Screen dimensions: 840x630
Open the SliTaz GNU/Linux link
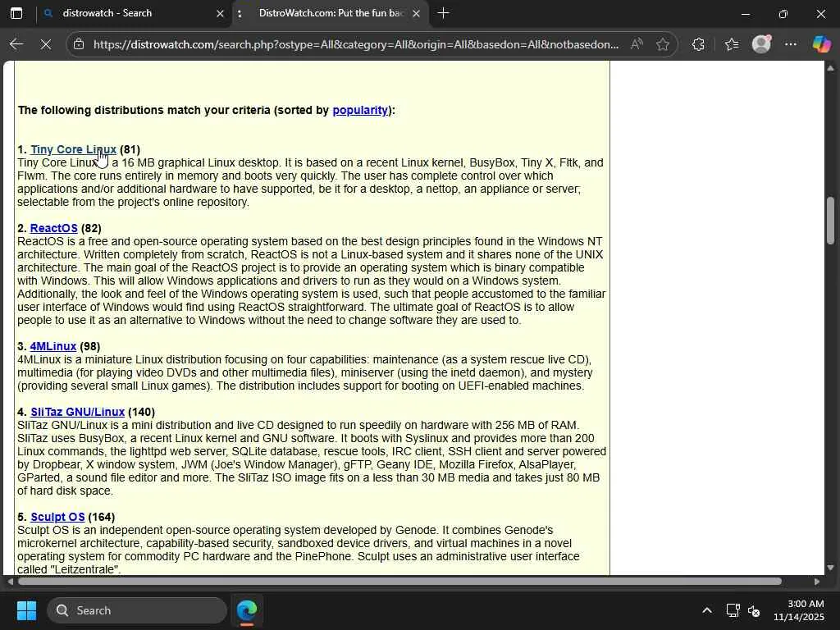pyautogui.click(x=77, y=412)
